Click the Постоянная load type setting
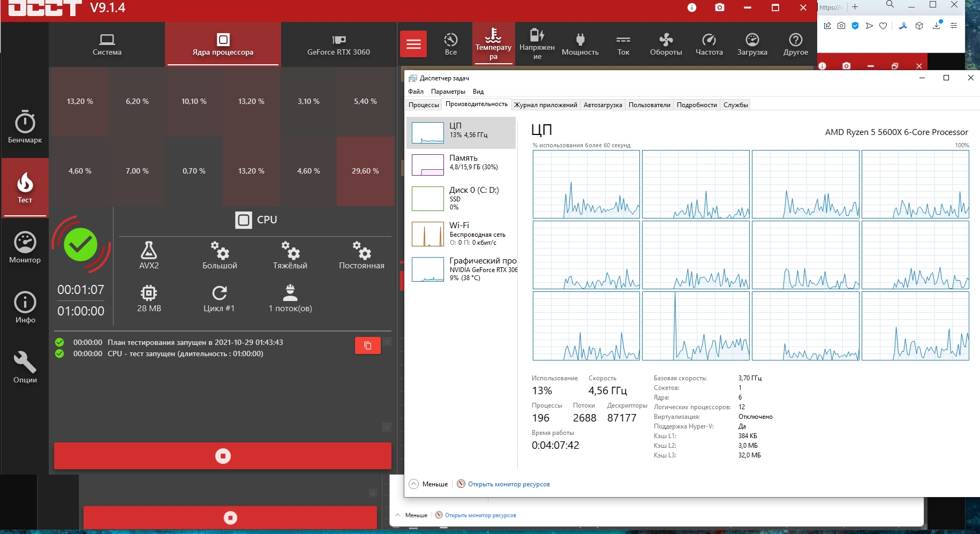This screenshot has height=534, width=980. click(361, 255)
